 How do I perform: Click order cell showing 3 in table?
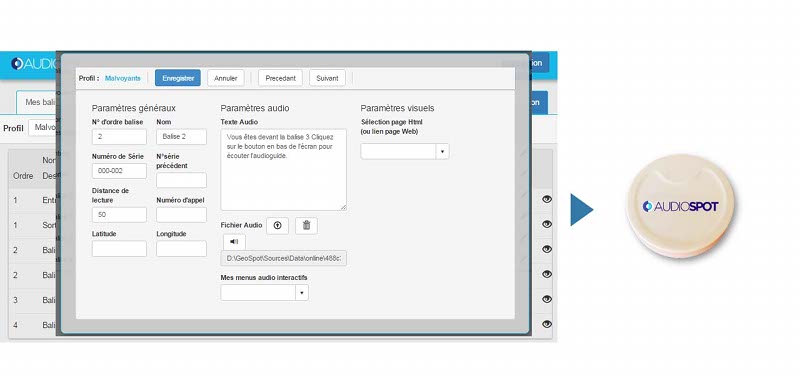(15, 300)
